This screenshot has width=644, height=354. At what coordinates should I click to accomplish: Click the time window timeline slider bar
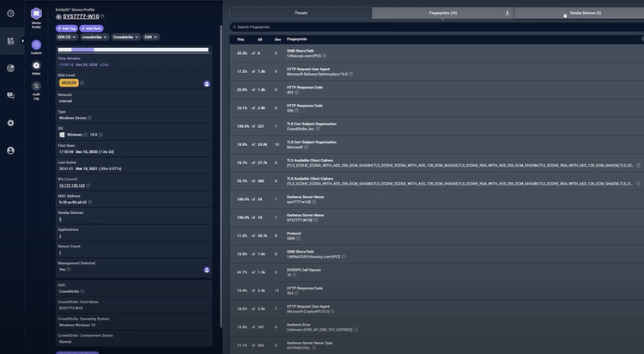click(x=133, y=50)
